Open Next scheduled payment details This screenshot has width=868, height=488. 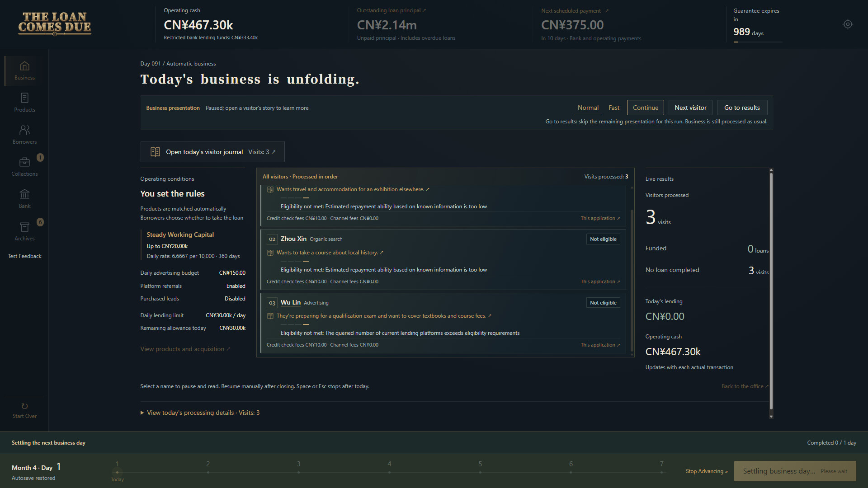pos(575,11)
